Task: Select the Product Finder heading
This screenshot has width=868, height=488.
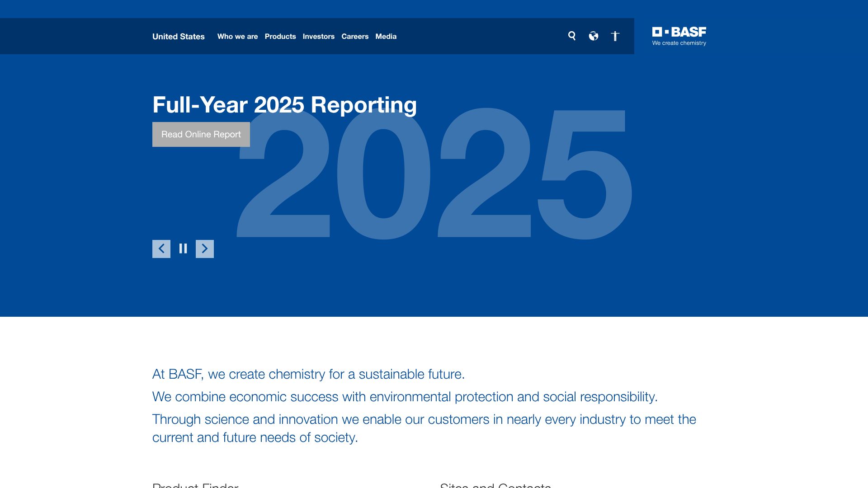Action: pos(195,484)
